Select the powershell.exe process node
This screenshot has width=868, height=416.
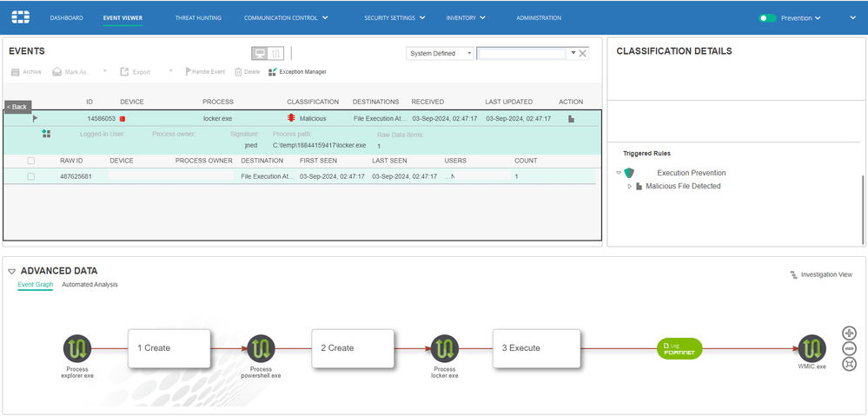(261, 348)
